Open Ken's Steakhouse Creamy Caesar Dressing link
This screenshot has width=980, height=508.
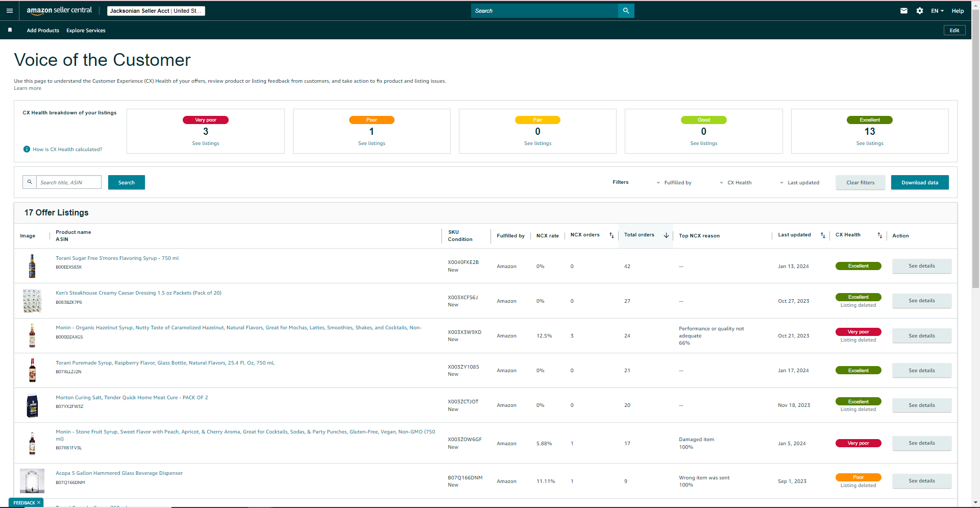pos(138,293)
